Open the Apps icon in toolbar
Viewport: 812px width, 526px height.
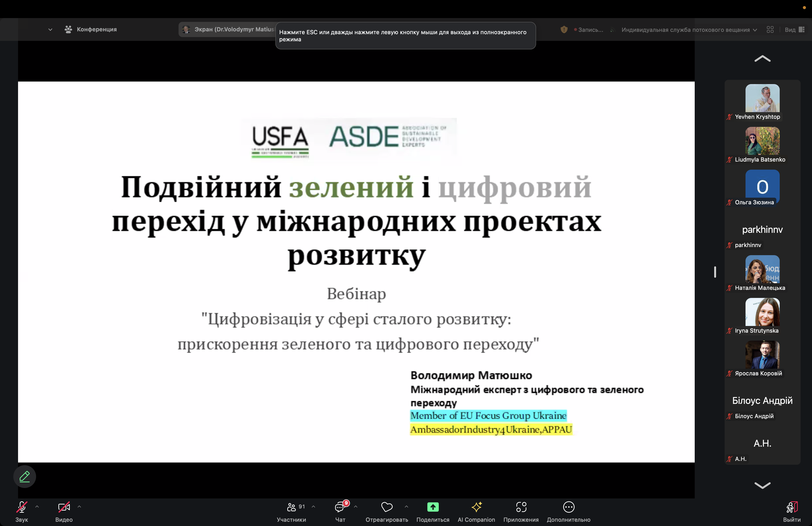(521, 507)
